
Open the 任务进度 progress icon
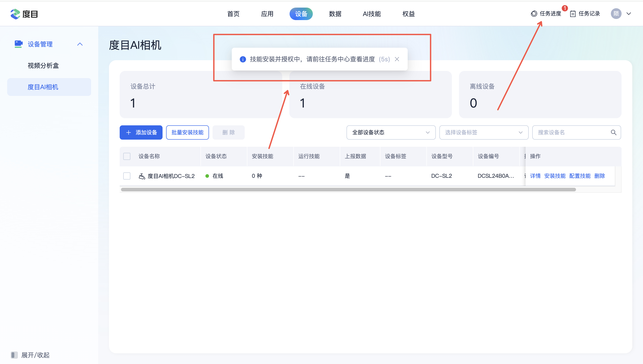pos(534,14)
